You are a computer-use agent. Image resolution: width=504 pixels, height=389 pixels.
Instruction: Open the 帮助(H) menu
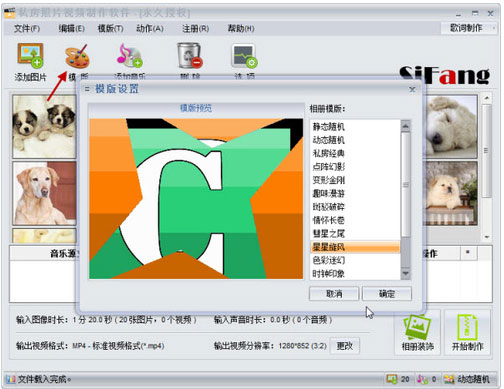pos(241,29)
